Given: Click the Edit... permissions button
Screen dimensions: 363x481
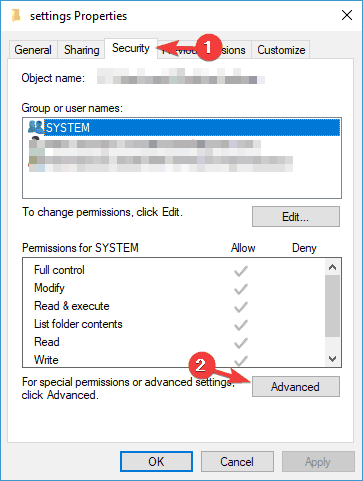Looking at the screenshot, I should (296, 217).
